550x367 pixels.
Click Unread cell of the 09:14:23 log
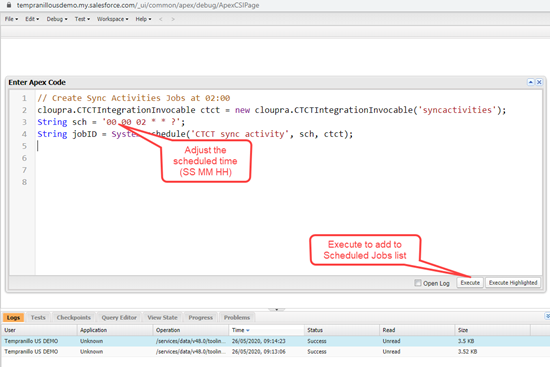(391, 341)
